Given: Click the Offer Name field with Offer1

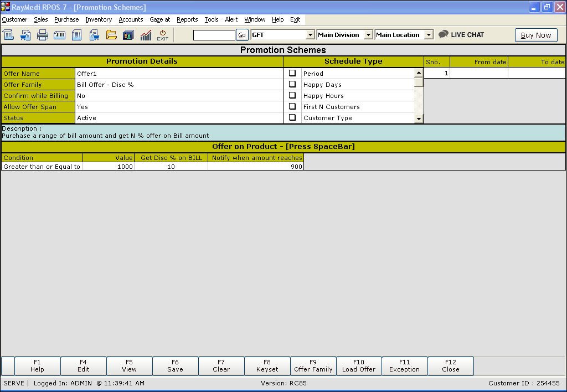Looking at the screenshot, I should [x=179, y=74].
